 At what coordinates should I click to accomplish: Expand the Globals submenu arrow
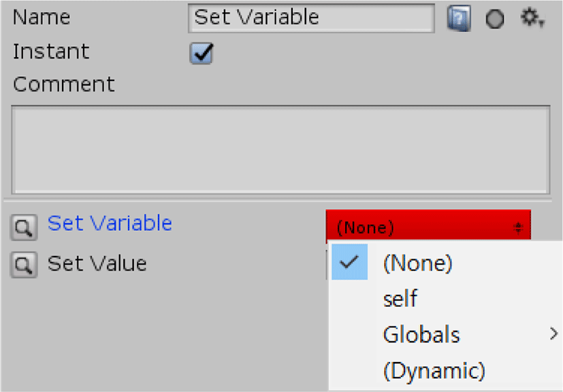point(554,334)
